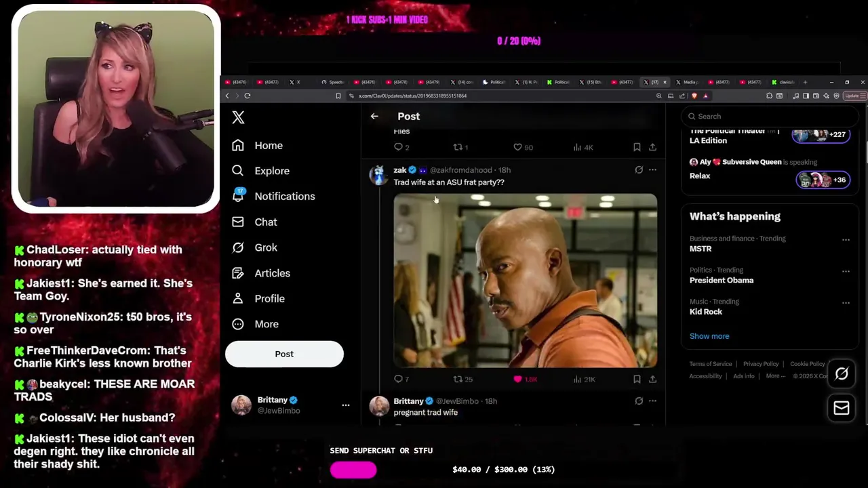The width and height of the screenshot is (868, 488).
Task: Open more options on zak post
Action: (x=652, y=170)
